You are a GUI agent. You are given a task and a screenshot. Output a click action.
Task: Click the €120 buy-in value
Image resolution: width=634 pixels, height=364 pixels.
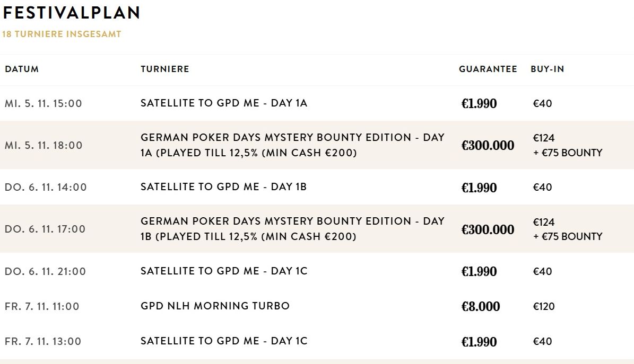543,307
